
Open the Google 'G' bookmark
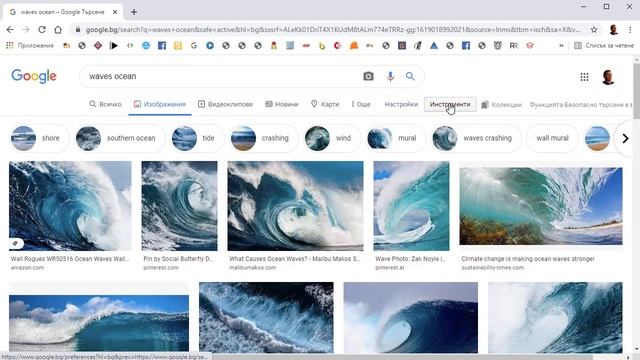(193, 45)
